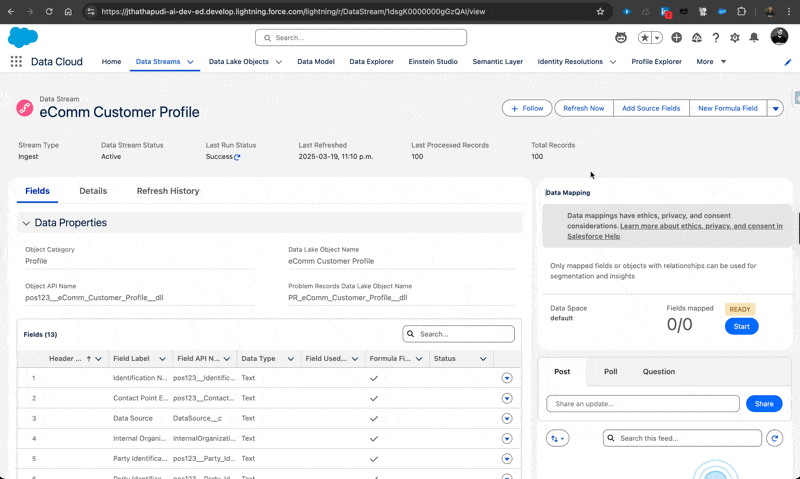Click the Refresh Now button
The image size is (800, 479).
tap(584, 108)
